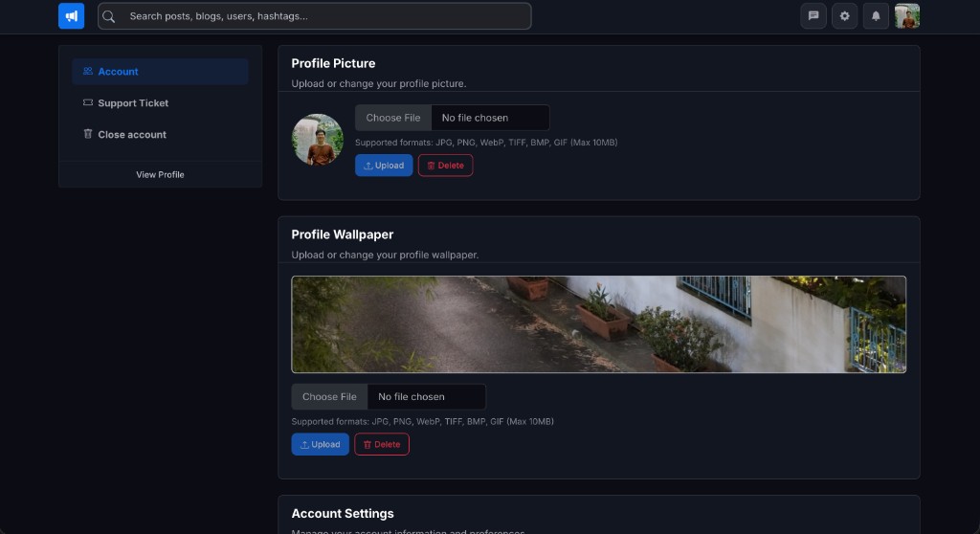Open the messages chat icon
Viewport: 980px width, 534px height.
(x=813, y=16)
